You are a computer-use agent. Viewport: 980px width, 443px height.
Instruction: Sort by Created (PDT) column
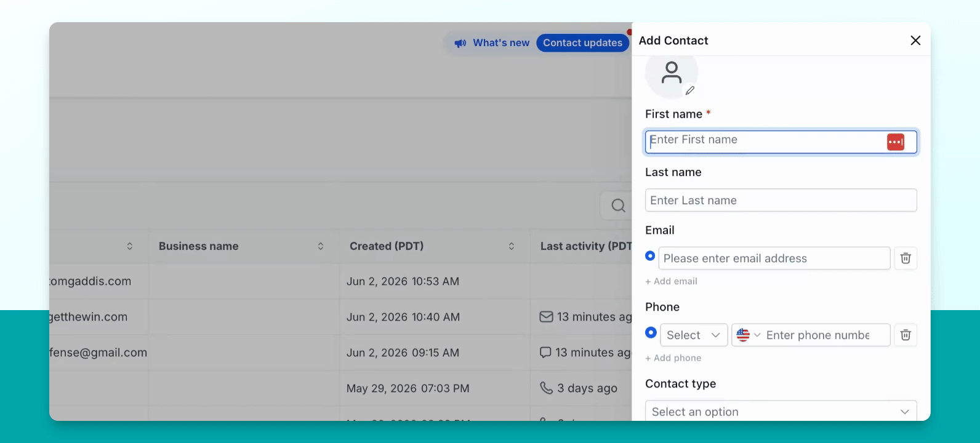(512, 246)
